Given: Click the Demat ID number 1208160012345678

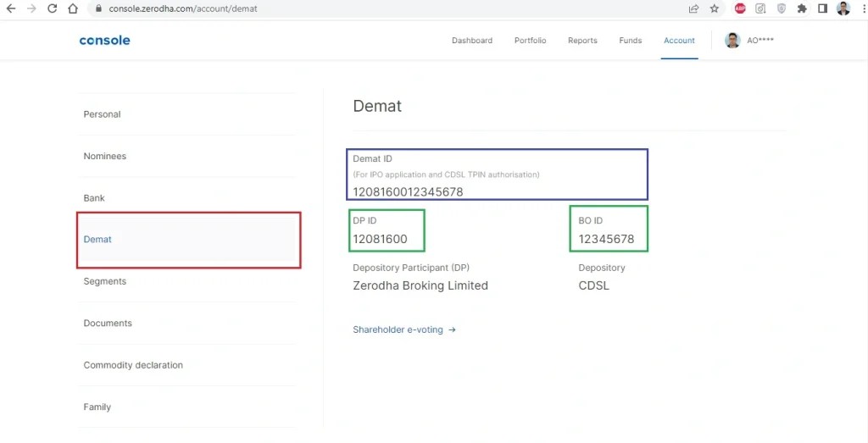Looking at the screenshot, I should pos(408,192).
